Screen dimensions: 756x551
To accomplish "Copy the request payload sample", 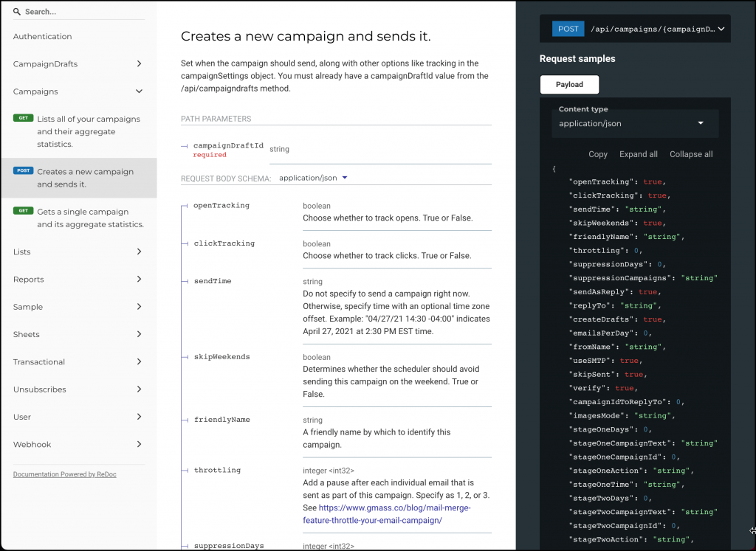I will (x=598, y=154).
